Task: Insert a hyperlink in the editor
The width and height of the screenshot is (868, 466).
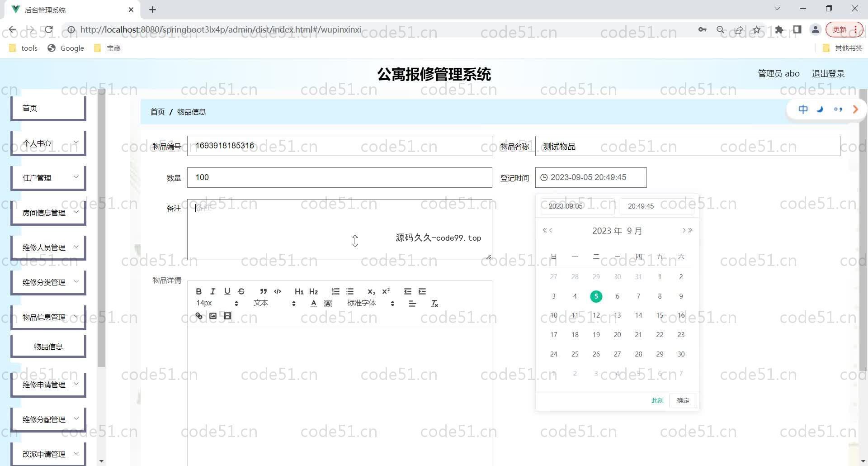Action: point(199,316)
